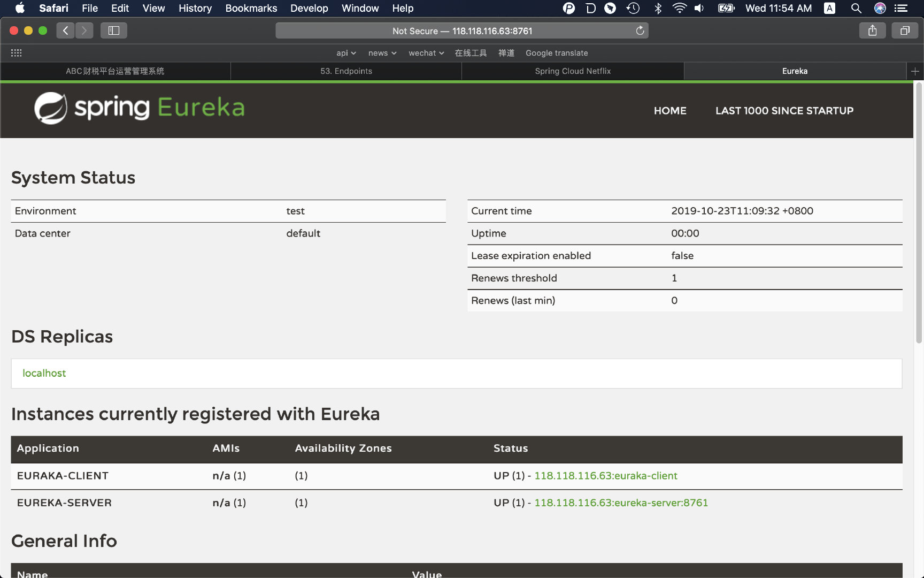Select the Uptime value 00:00
The width and height of the screenshot is (924, 578).
[685, 233]
